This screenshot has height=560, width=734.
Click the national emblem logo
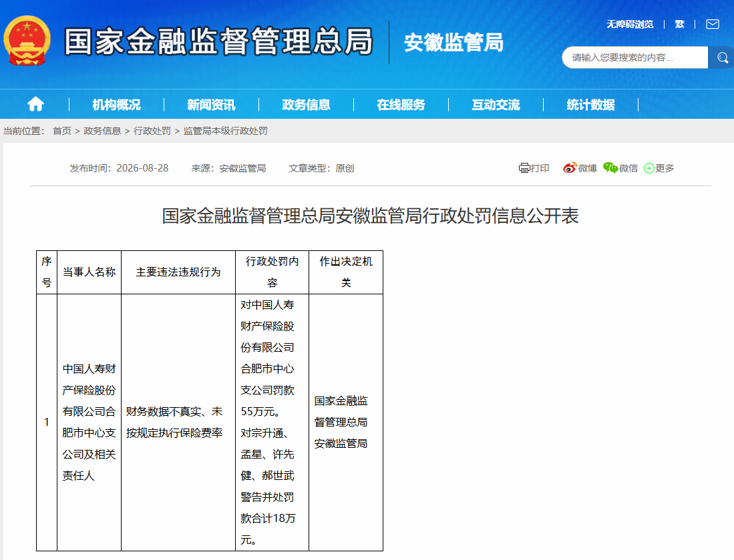click(x=27, y=41)
